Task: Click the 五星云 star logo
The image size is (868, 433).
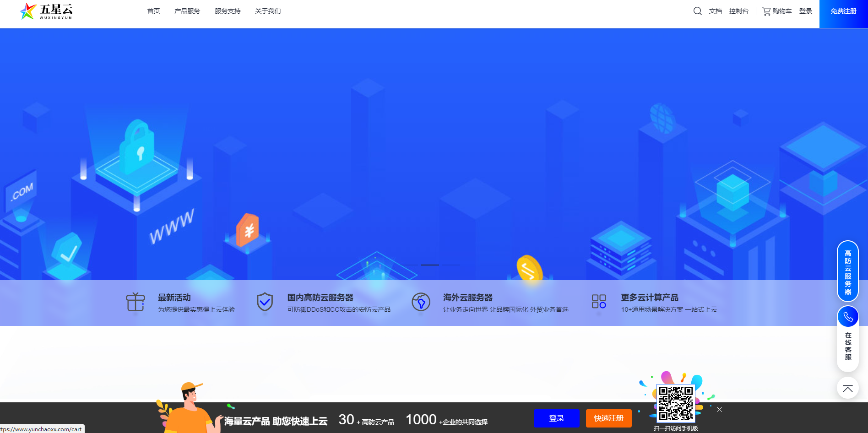Action: click(27, 11)
